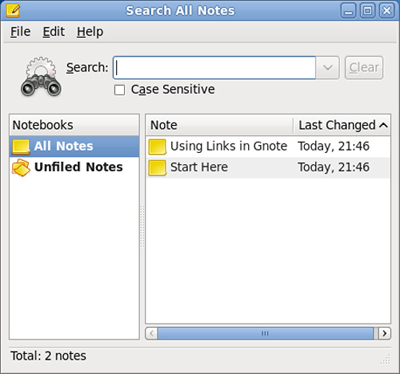Open the File menu

(20, 32)
